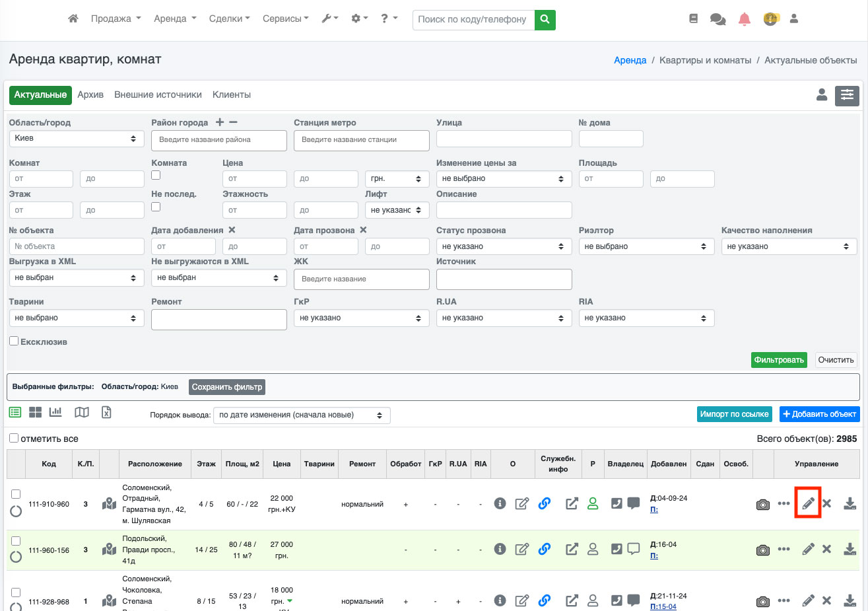Open camera photos icon for listing 111-960-156
The image size is (868, 611).
click(762, 550)
